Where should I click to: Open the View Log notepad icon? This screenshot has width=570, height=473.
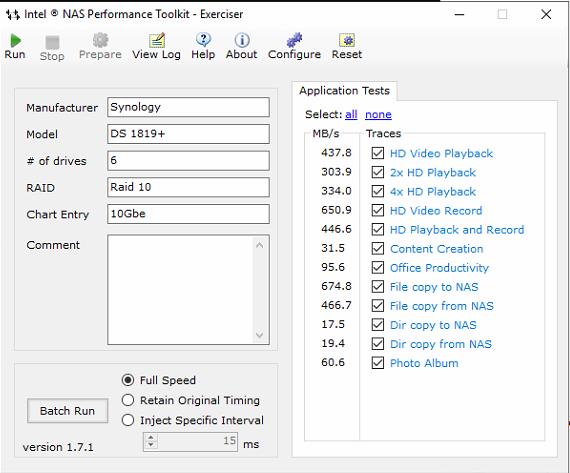click(157, 40)
